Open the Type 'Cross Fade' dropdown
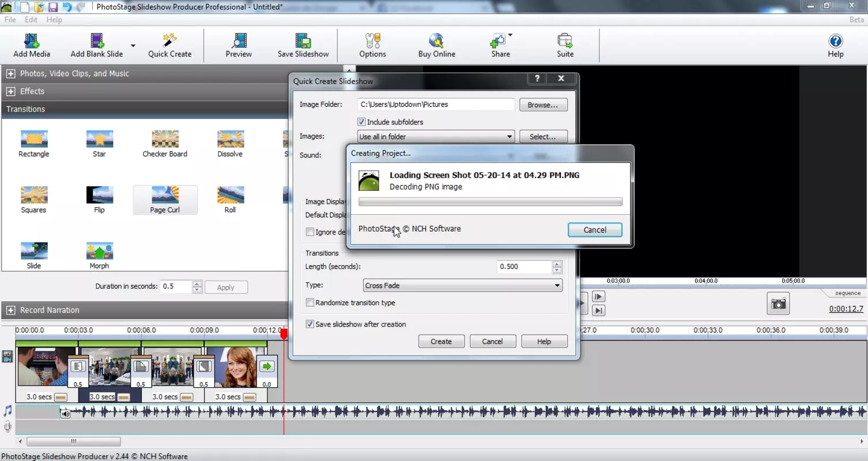 (x=463, y=285)
